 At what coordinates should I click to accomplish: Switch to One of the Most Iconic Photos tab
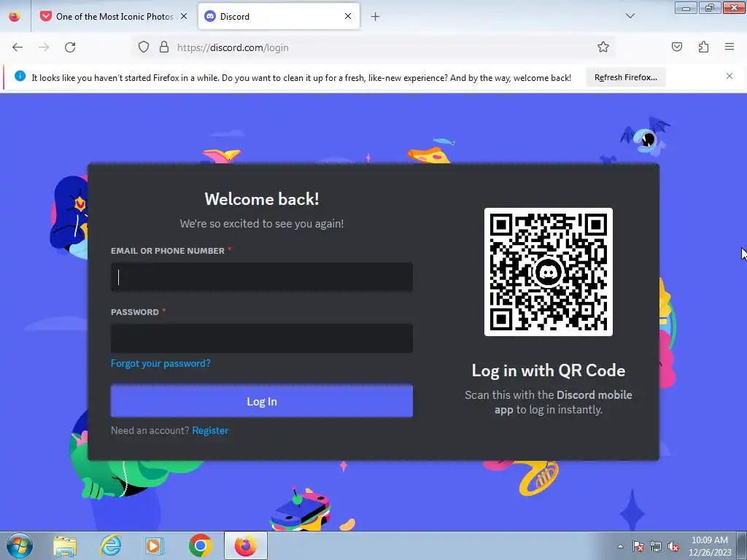[115, 17]
